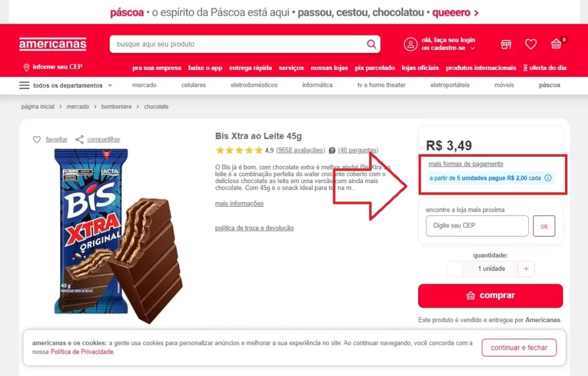Click the favoritar heart icon

coord(37,139)
